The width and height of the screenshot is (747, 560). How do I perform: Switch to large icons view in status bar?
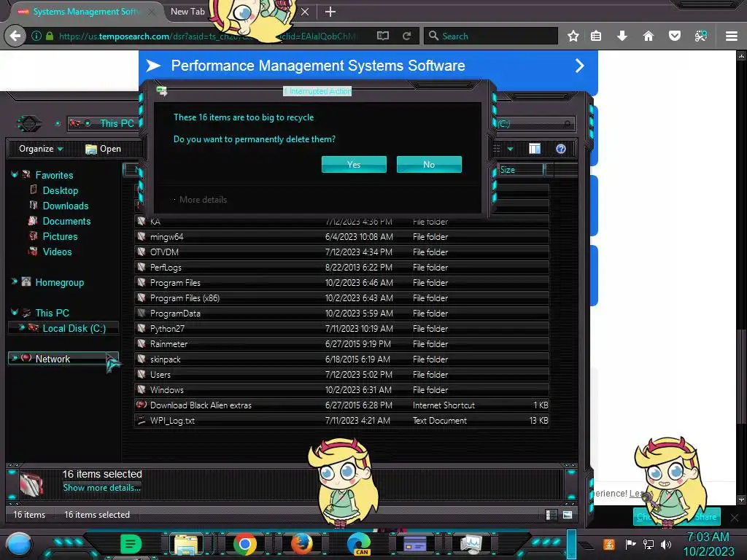(568, 515)
